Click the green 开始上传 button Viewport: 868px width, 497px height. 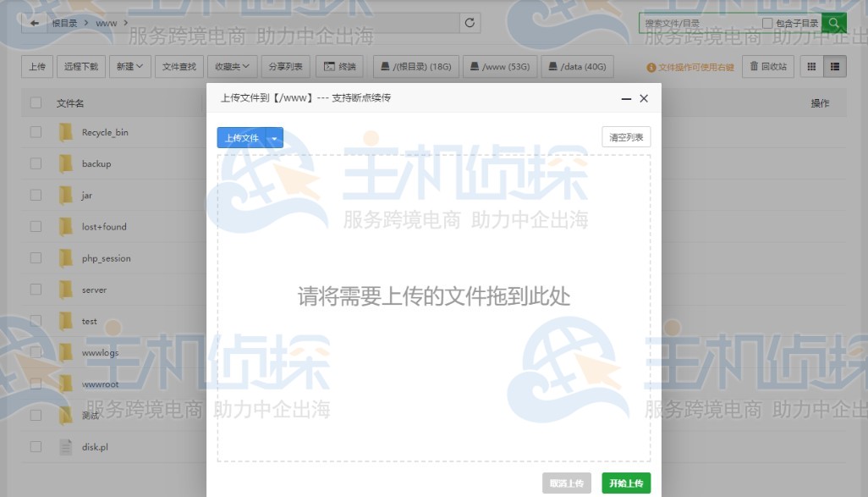625,481
